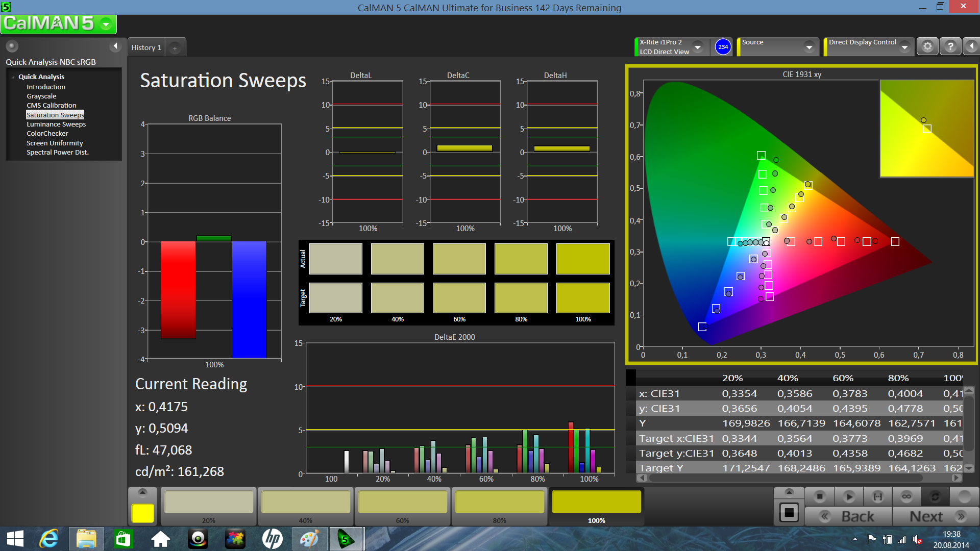The image size is (980, 551).
Task: Collapse the left workflow panel arrow
Action: 115,46
